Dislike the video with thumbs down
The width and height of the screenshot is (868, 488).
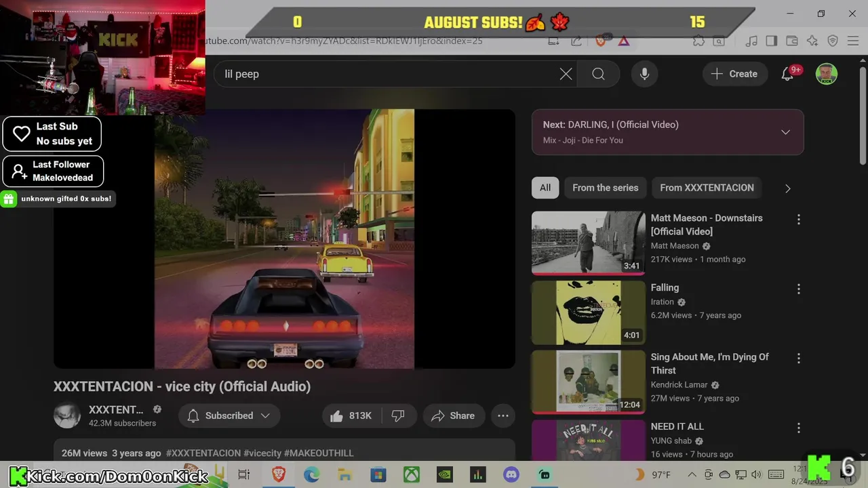tap(398, 415)
